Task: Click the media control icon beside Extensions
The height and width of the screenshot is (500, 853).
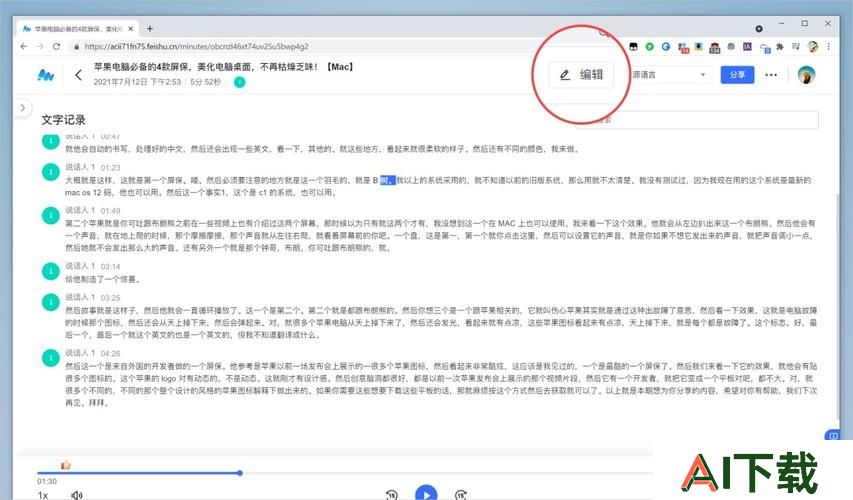Action: pyautogui.click(x=795, y=47)
